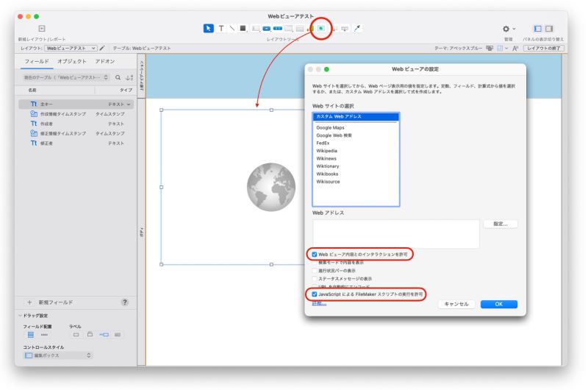This screenshot has height=390, width=588.
Task: Click OK in Web Viewer setup
Action: pyautogui.click(x=499, y=304)
